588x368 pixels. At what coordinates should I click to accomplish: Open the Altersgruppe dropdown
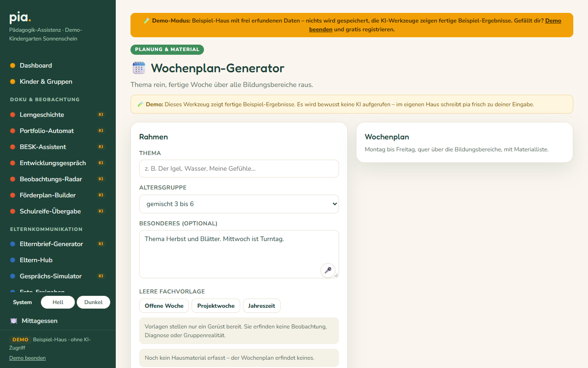[x=239, y=204]
